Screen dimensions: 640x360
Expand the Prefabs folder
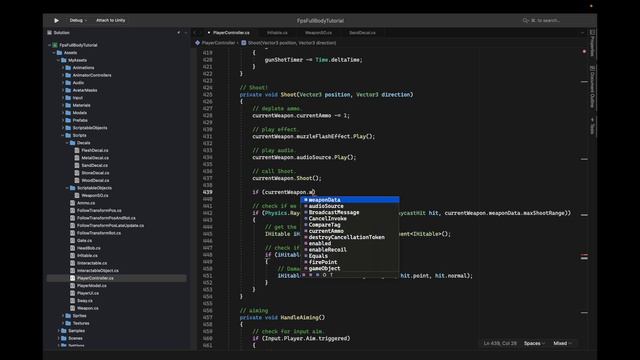pos(63,120)
